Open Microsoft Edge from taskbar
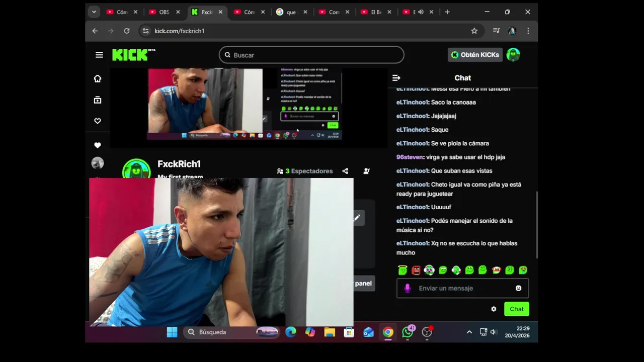 (x=291, y=332)
